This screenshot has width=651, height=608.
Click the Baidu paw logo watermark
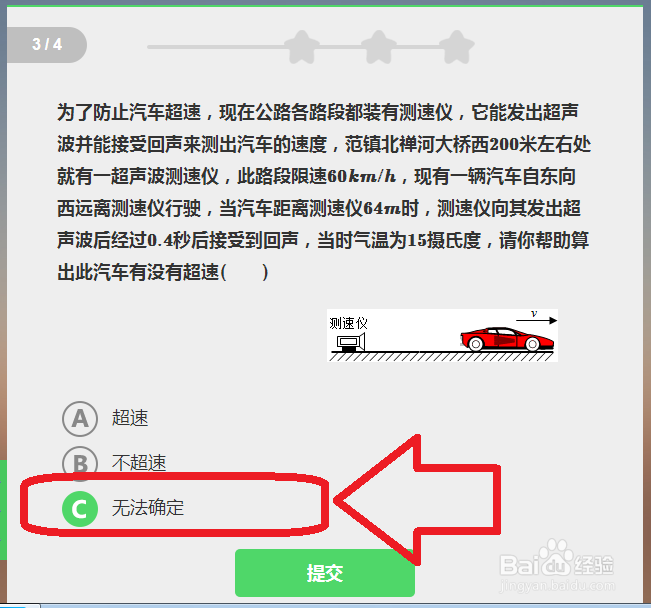(x=557, y=557)
